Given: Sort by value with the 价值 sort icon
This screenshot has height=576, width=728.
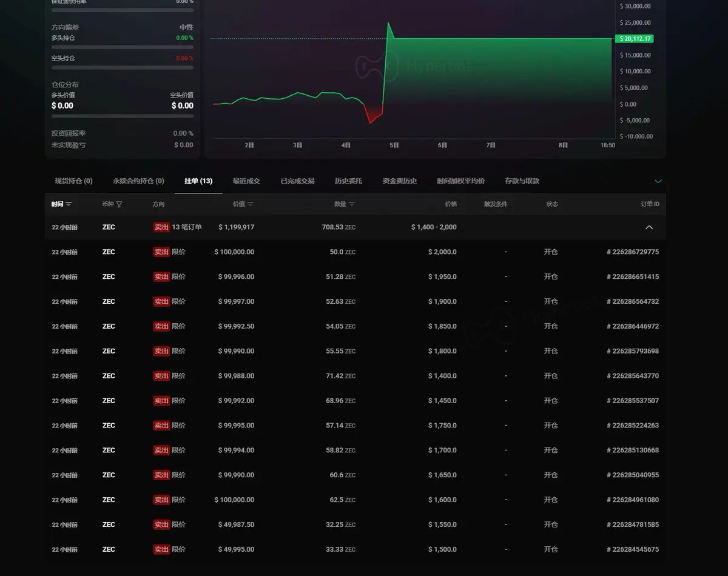Looking at the screenshot, I should point(251,204).
